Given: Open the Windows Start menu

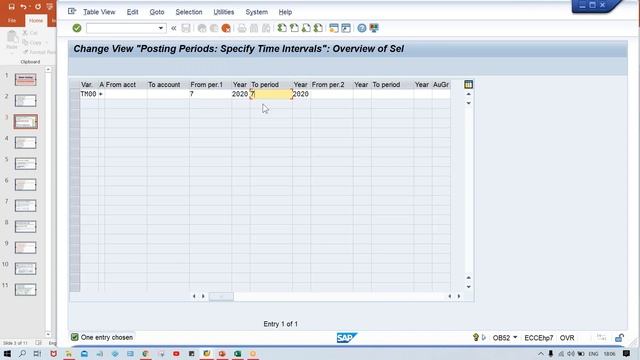Looking at the screenshot, I should tap(7, 353).
